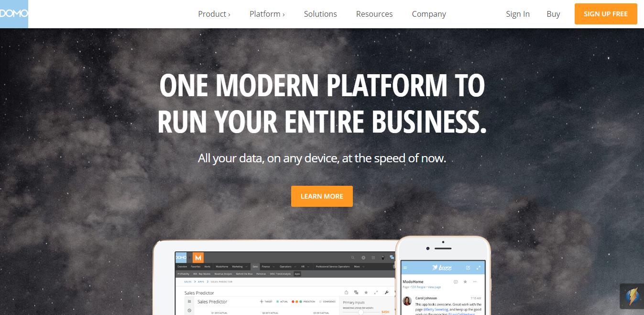Tap the compose icon in the Buzz header

coord(468,267)
